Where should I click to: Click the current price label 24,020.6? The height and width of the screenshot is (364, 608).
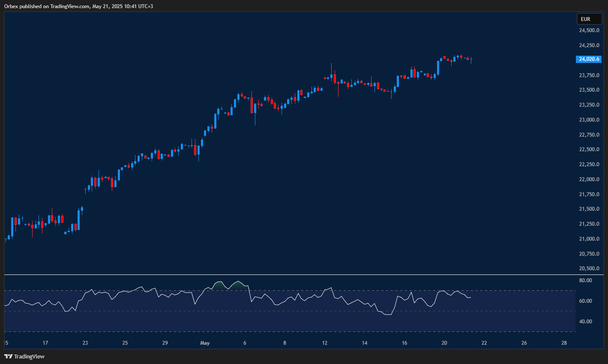click(589, 59)
